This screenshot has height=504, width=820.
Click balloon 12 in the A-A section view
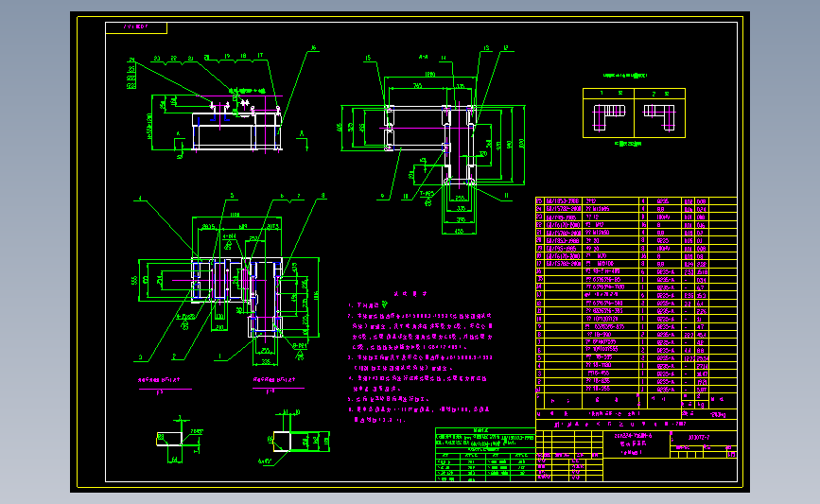click(x=506, y=48)
